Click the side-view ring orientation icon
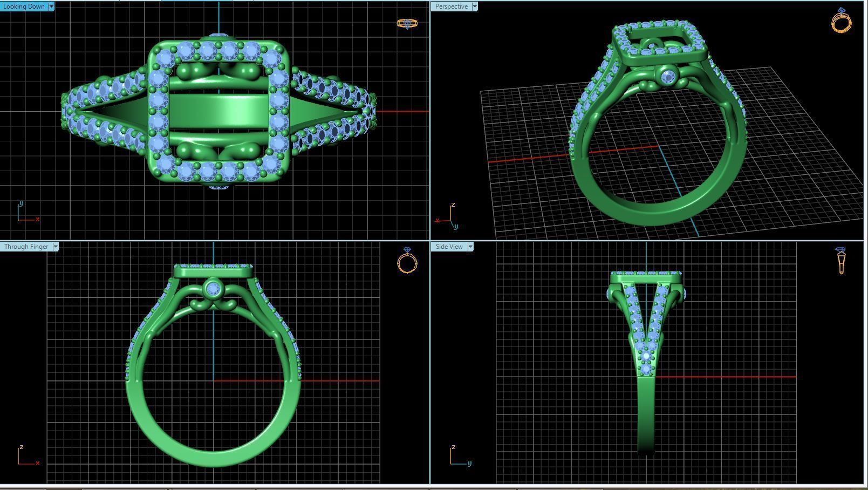This screenshot has height=490, width=868. [x=841, y=261]
